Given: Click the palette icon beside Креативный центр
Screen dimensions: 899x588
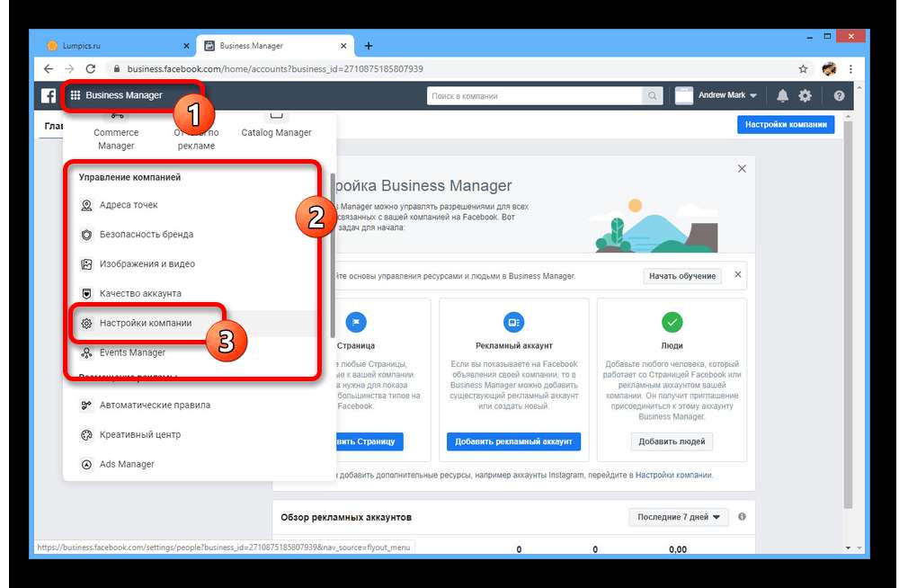Looking at the screenshot, I should [86, 435].
